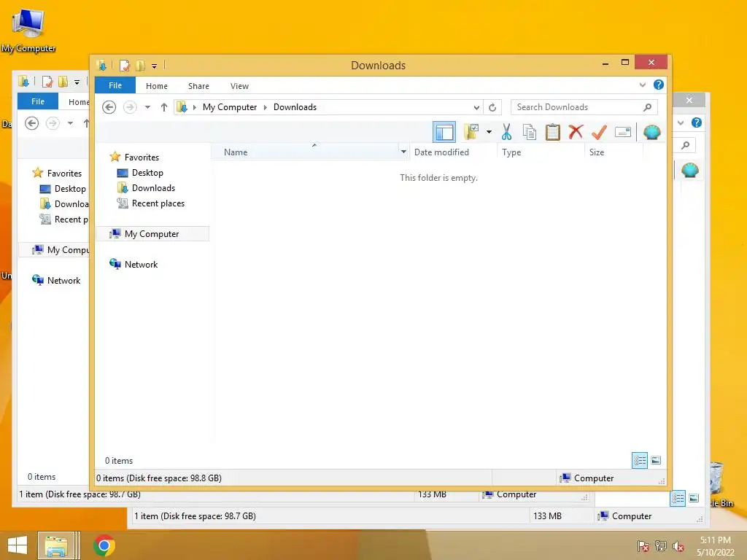Click the red X Delete icon

(576, 131)
